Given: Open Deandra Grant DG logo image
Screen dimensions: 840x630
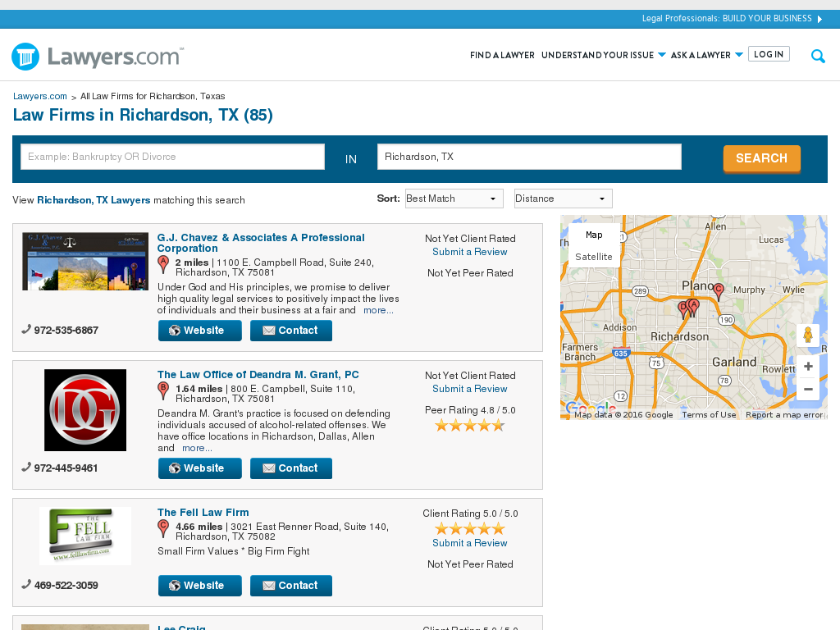Looking at the screenshot, I should click(85, 410).
